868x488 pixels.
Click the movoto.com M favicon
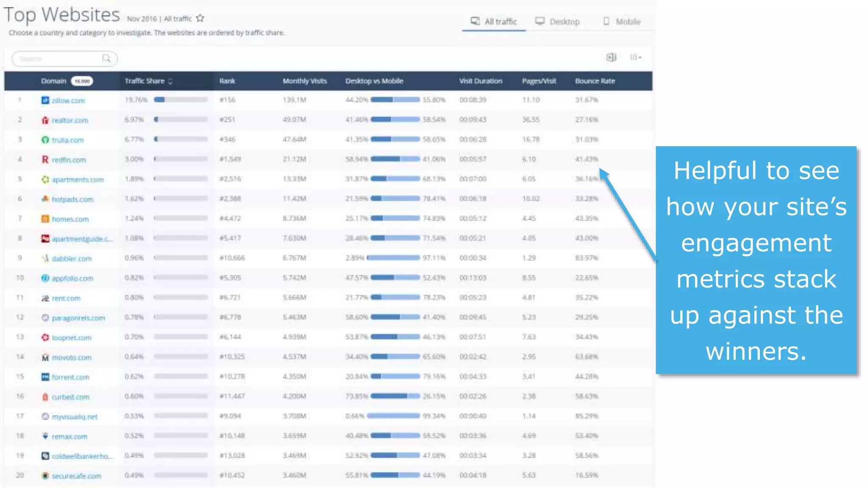tap(45, 358)
